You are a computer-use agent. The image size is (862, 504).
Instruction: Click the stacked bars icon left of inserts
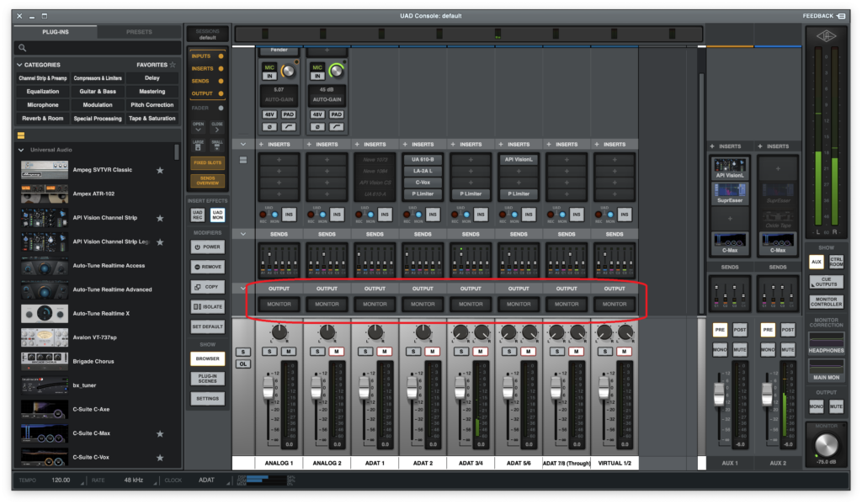243,160
